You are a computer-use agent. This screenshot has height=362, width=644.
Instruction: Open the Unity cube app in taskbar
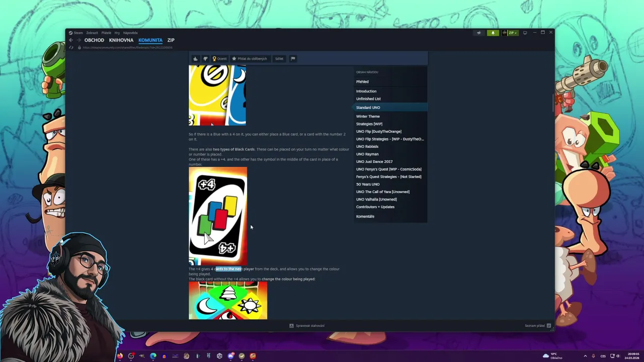coord(219,356)
